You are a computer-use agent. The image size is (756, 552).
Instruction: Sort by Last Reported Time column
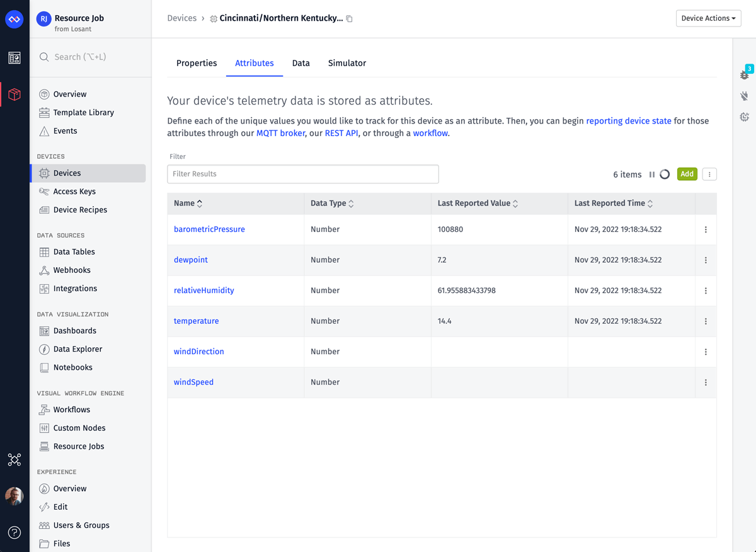point(614,204)
